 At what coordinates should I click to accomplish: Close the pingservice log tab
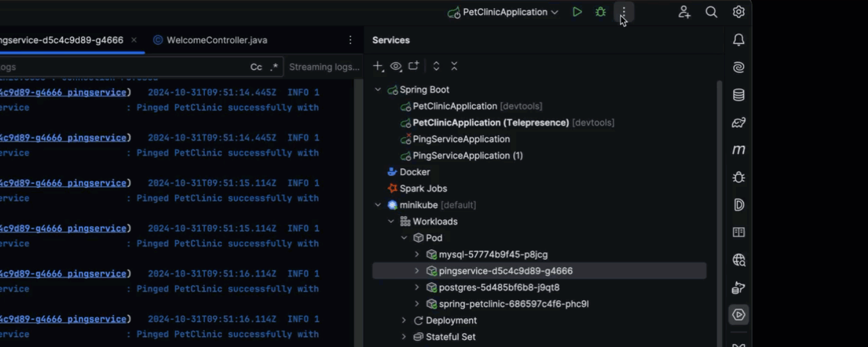134,40
